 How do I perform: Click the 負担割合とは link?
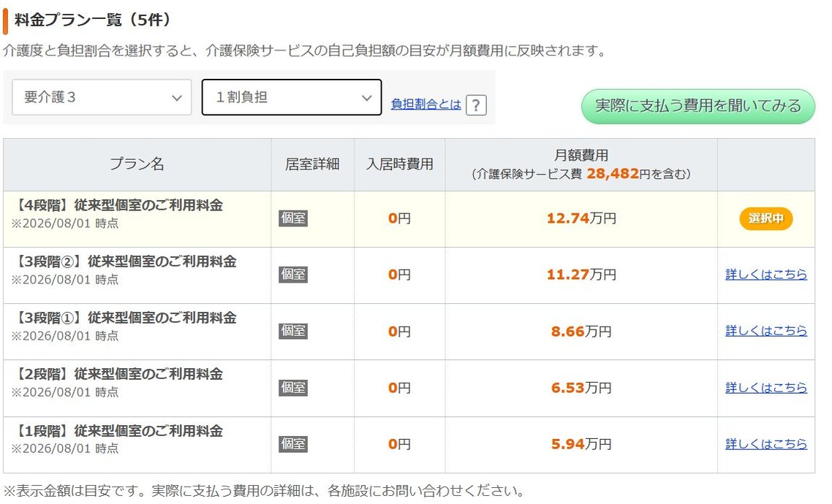426,104
